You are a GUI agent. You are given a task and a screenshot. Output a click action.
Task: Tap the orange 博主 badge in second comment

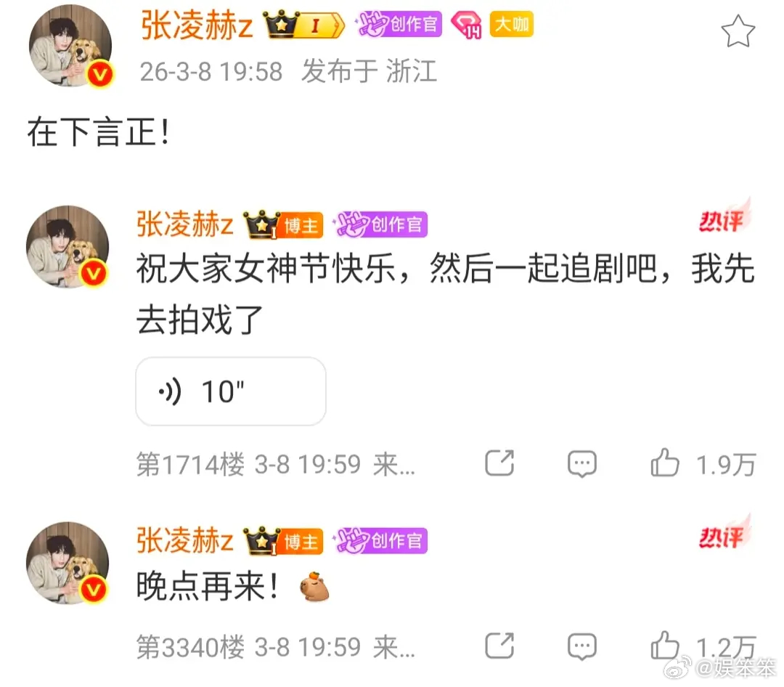pyautogui.click(x=301, y=542)
